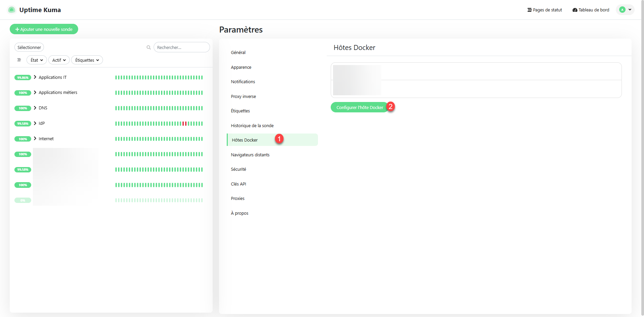Open the État filter dropdown
Image resolution: width=644 pixels, height=317 pixels.
pos(37,60)
